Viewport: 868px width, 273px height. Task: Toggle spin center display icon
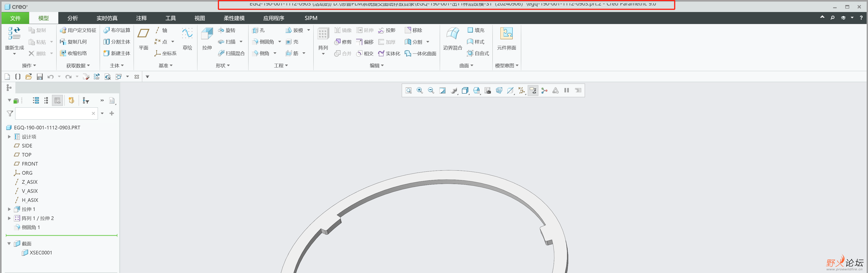point(544,90)
